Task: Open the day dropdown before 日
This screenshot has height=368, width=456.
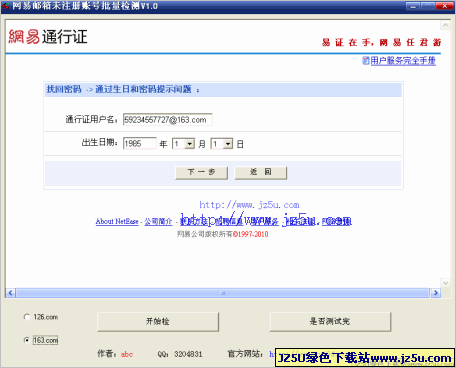Action: tap(222, 144)
